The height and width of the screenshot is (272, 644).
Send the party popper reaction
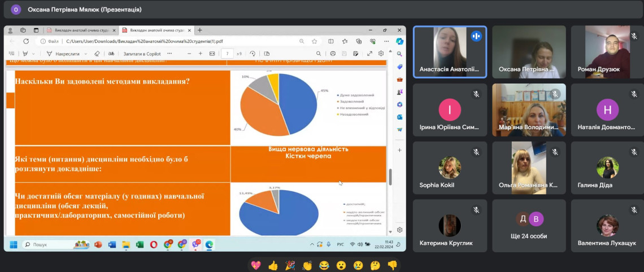click(x=290, y=265)
